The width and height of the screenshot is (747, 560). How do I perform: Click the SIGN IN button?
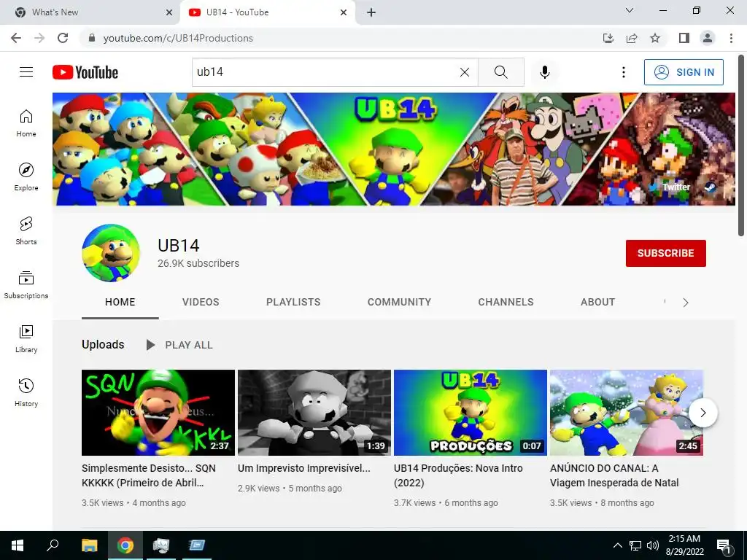[684, 72]
